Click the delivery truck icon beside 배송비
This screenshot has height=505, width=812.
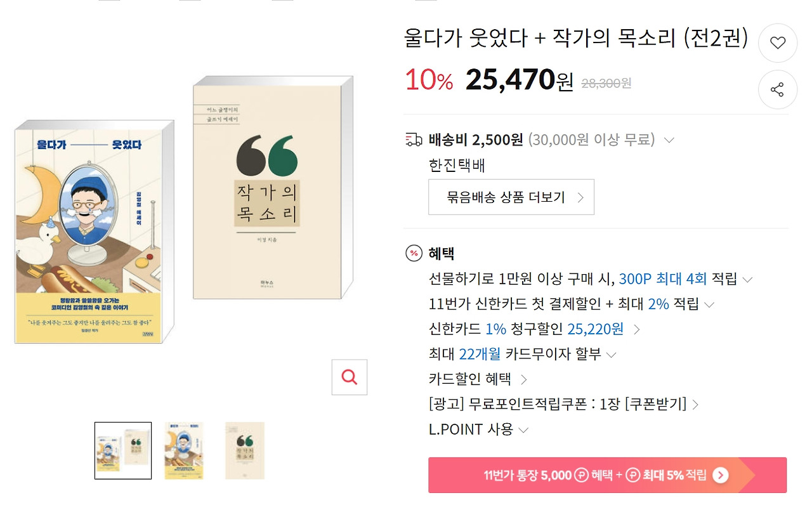pyautogui.click(x=413, y=139)
